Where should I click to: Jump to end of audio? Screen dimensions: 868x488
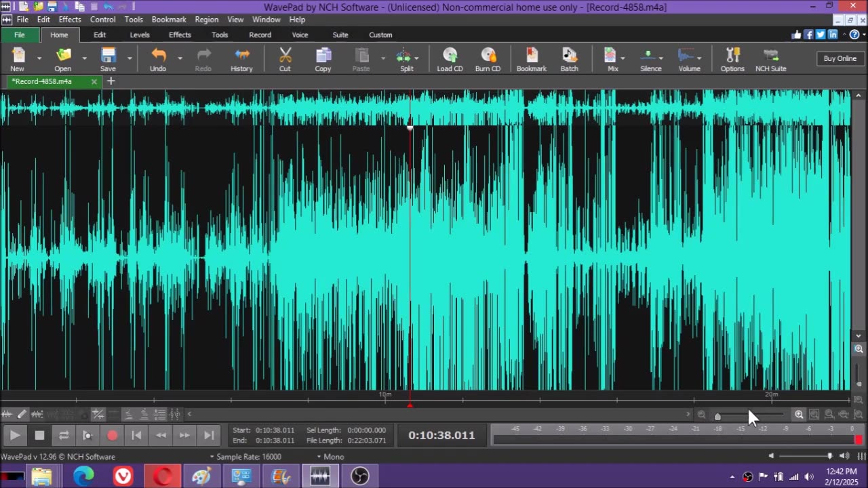click(209, 435)
